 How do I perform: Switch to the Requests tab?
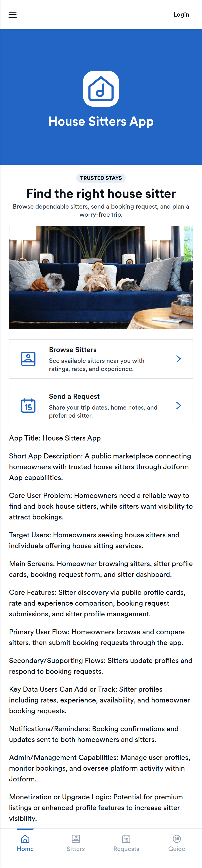(126, 843)
